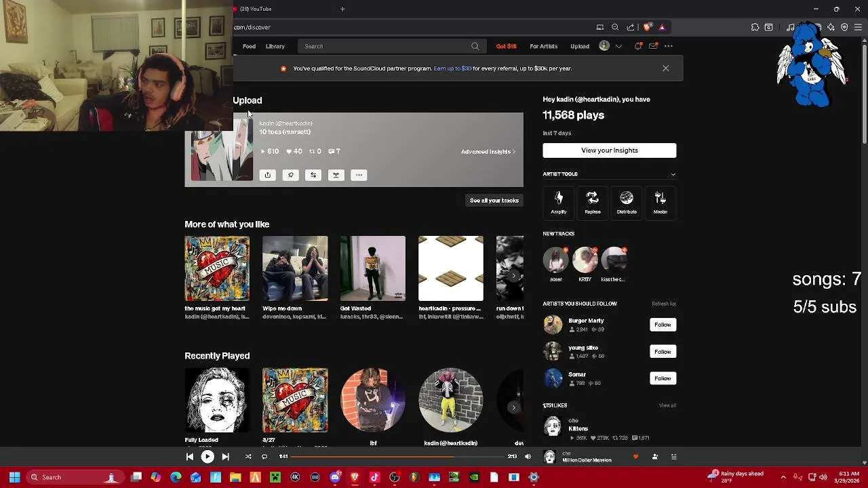Viewport: 868px width, 488px height.
Task: Open the profile avatar dropdown arrow
Action: click(618, 46)
